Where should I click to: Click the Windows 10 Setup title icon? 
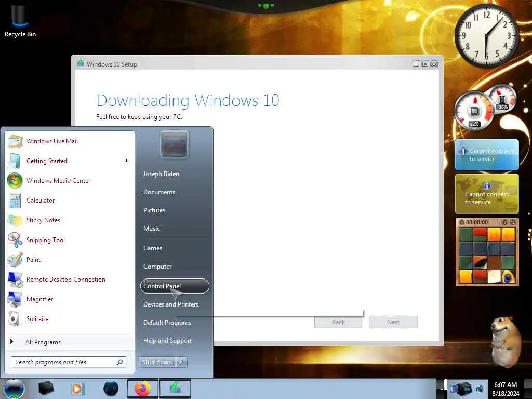[81, 63]
